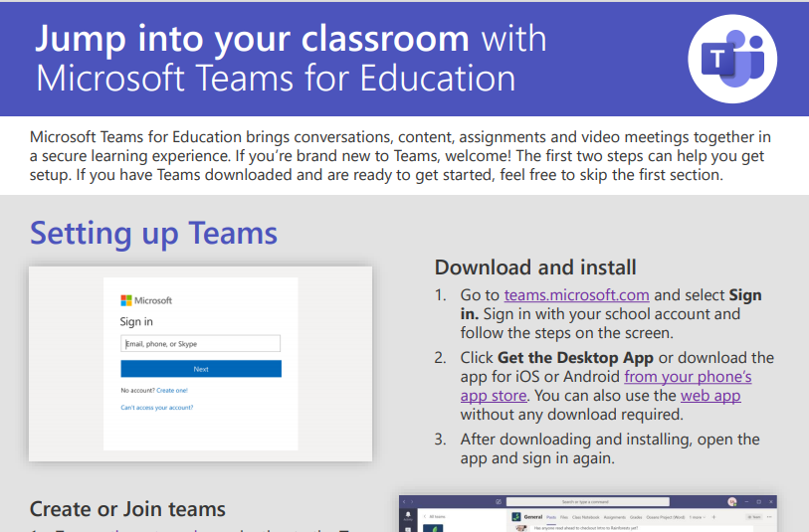Click the leaf team thumbnail in Teams sidebar list
The height and width of the screenshot is (532, 809).
coord(433,528)
